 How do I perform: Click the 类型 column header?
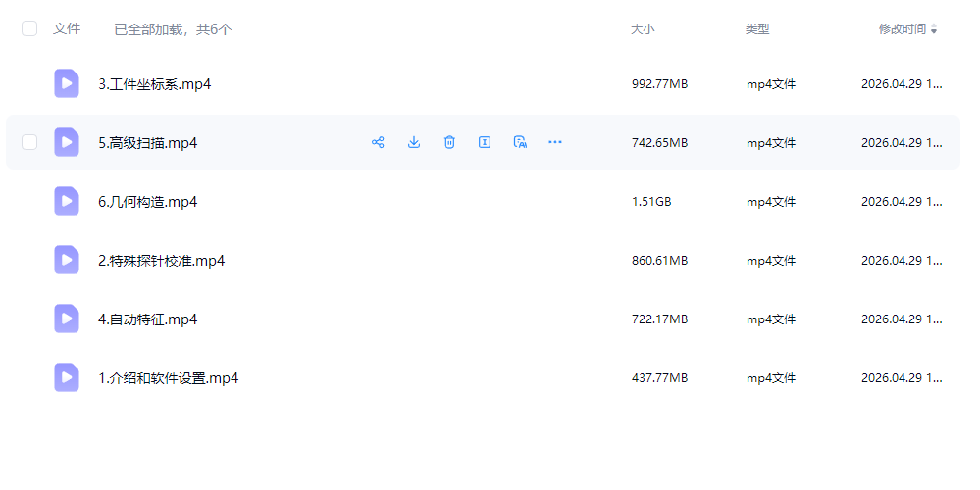pyautogui.click(x=757, y=29)
